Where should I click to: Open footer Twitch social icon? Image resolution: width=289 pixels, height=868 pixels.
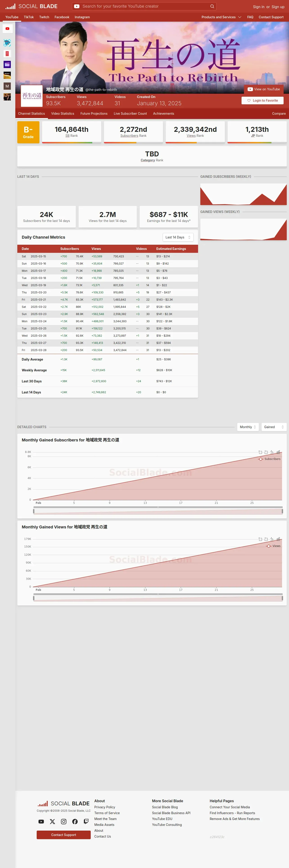86,822
